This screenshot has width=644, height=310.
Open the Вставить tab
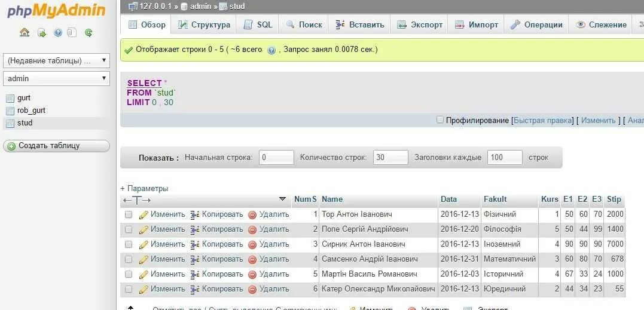[x=360, y=24]
